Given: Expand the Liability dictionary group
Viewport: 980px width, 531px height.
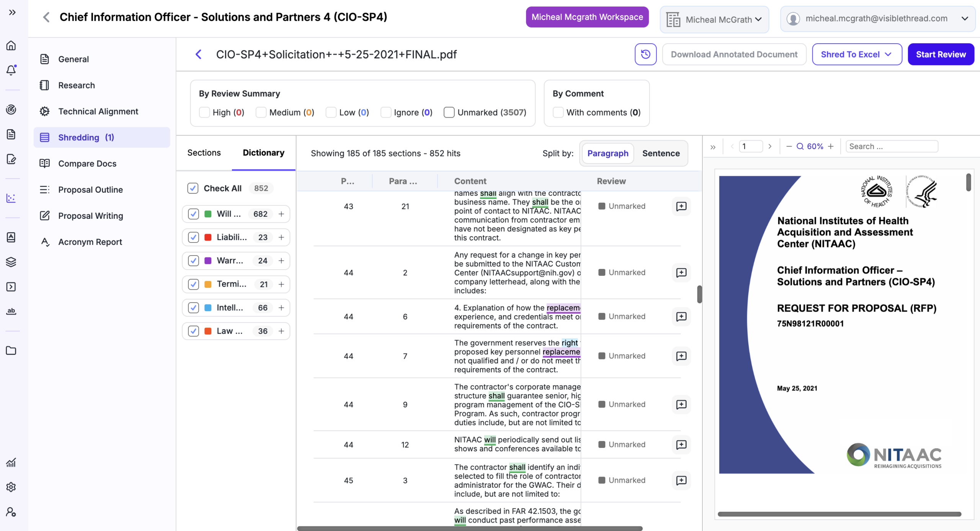Looking at the screenshot, I should pos(281,237).
